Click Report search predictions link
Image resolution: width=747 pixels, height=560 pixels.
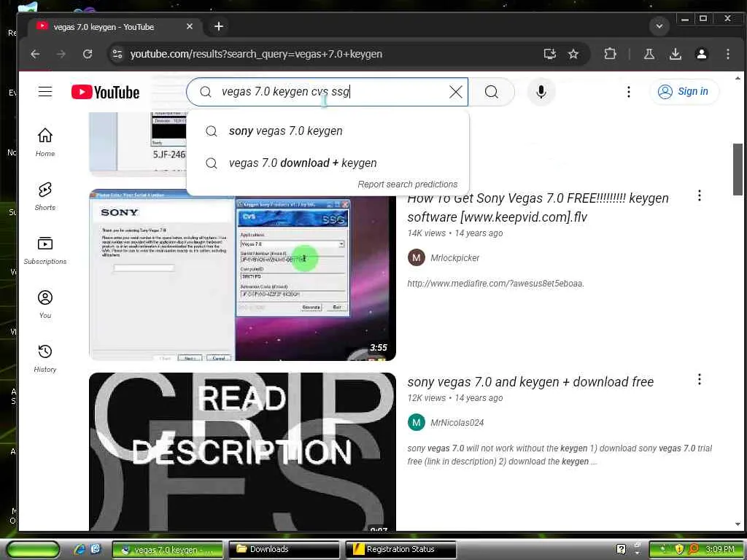click(x=407, y=184)
